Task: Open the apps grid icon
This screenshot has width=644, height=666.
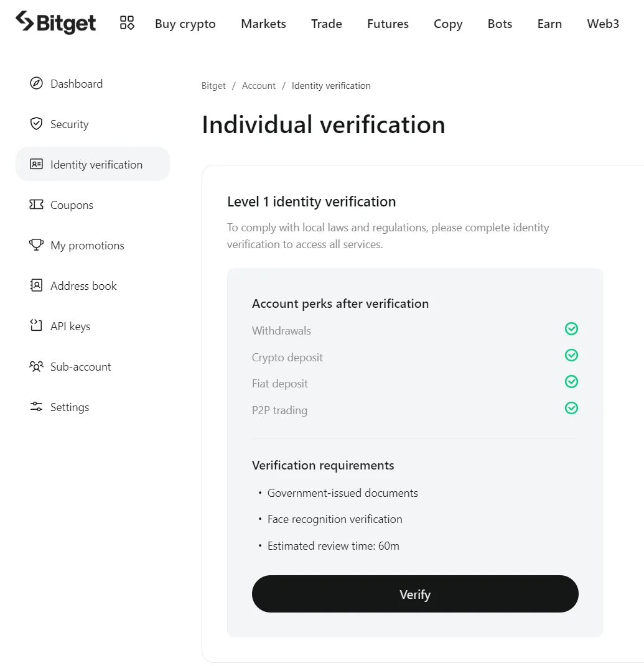Action: pos(127,23)
